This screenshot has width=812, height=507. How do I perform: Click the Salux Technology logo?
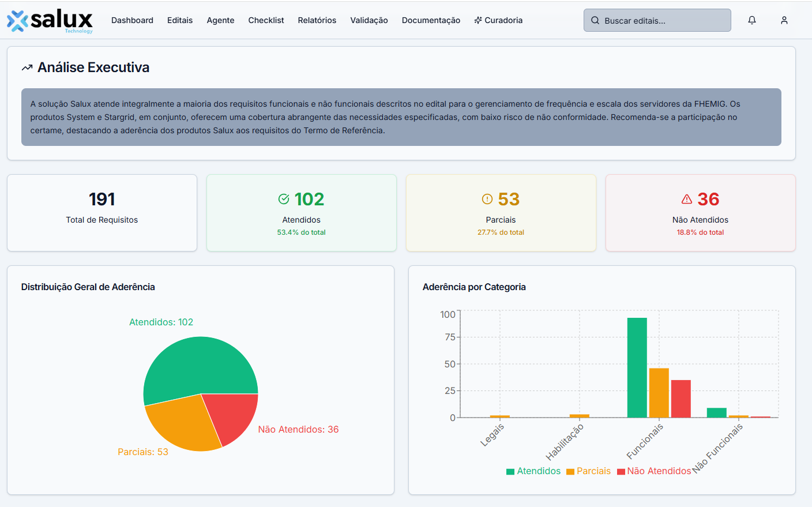pos(50,21)
